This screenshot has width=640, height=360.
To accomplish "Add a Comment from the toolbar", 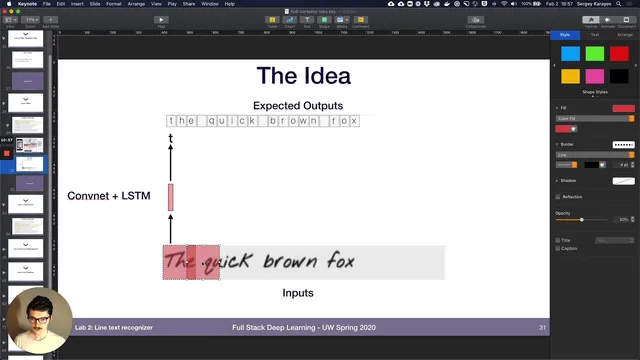I will pos(360,20).
